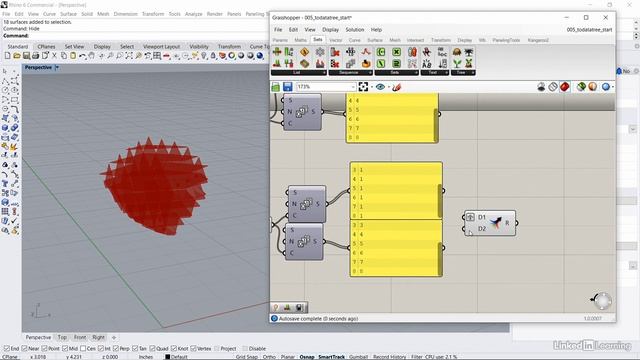Toggle Int osnap checkbox

tap(101, 349)
